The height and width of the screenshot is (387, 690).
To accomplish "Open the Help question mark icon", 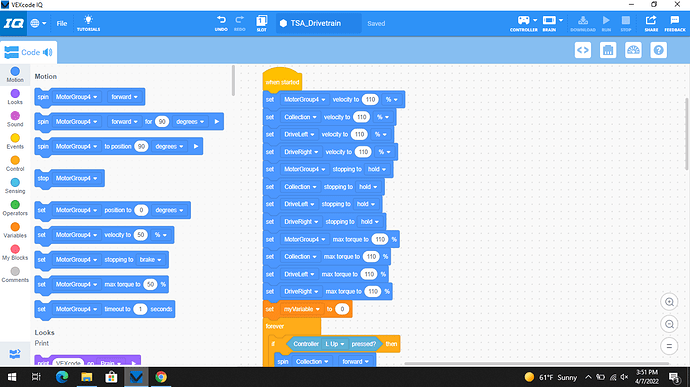I will pyautogui.click(x=659, y=50).
